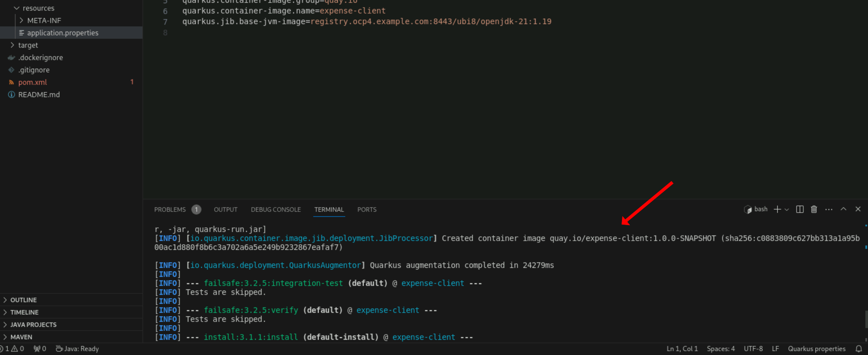868x355 pixels.
Task: Click Quarkus properties language mode
Action: [x=816, y=349]
